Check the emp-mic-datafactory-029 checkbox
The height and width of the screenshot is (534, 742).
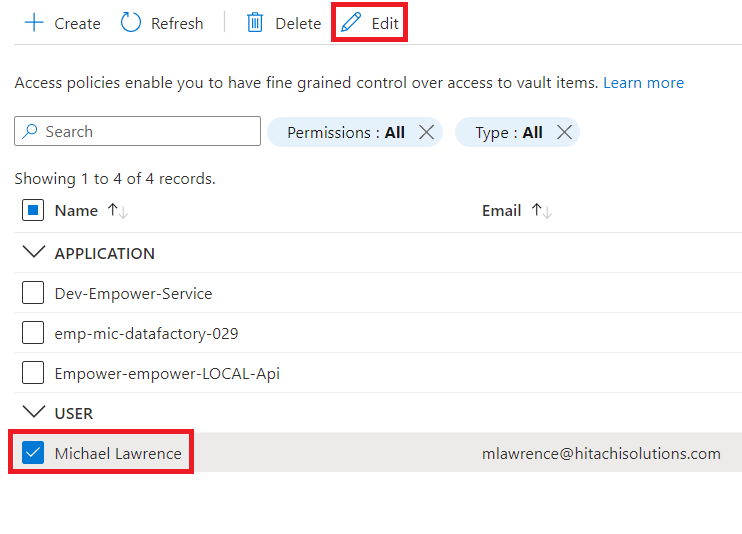(33, 332)
